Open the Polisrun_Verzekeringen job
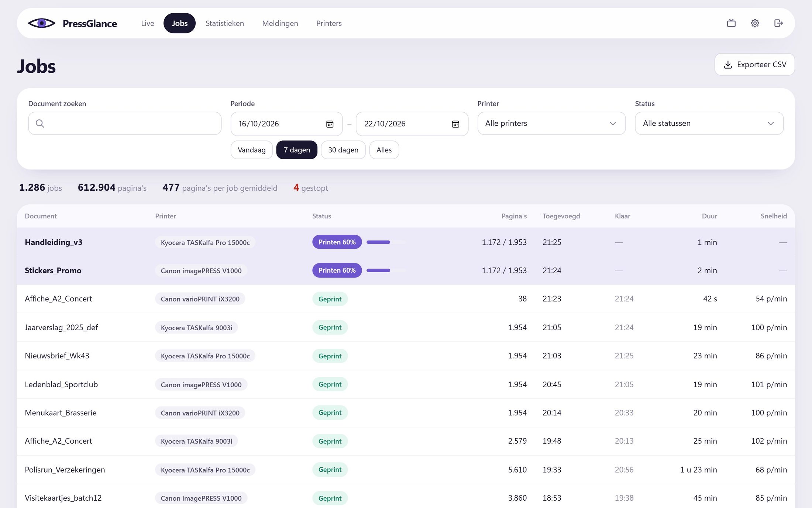Image resolution: width=812 pixels, height=508 pixels. click(406, 470)
